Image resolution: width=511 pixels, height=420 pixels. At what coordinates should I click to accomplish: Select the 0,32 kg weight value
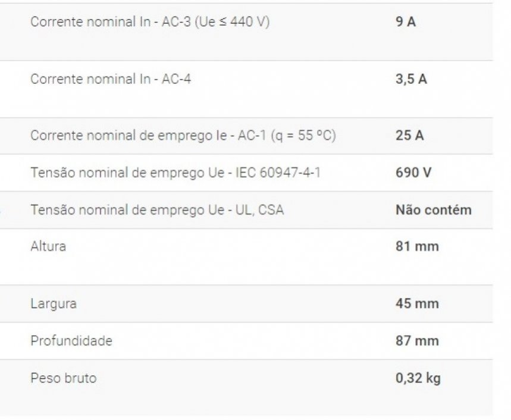[x=418, y=378]
